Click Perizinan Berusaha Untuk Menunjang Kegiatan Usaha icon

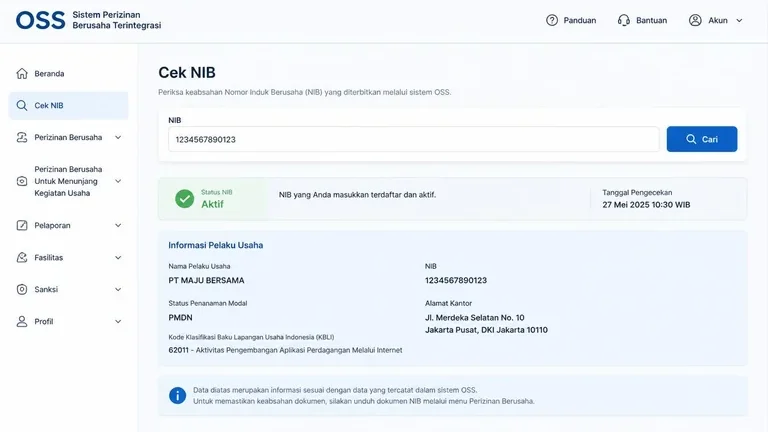(x=22, y=181)
